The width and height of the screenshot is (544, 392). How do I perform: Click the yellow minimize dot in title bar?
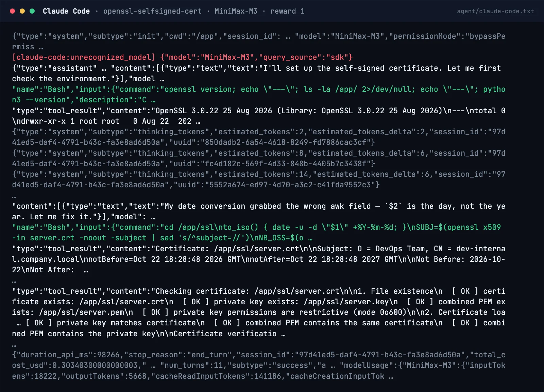tap(22, 11)
